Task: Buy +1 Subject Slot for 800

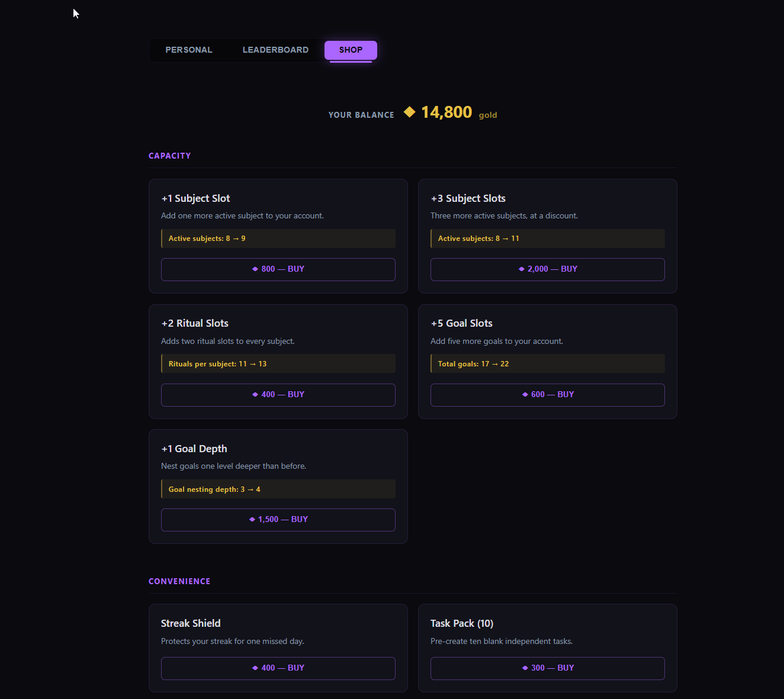Action: coord(278,269)
